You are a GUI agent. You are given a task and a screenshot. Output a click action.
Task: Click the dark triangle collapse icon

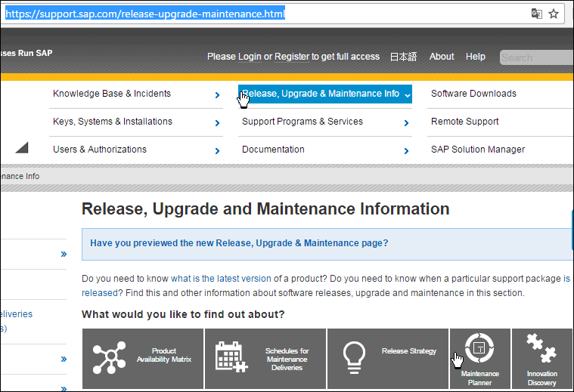click(21, 147)
